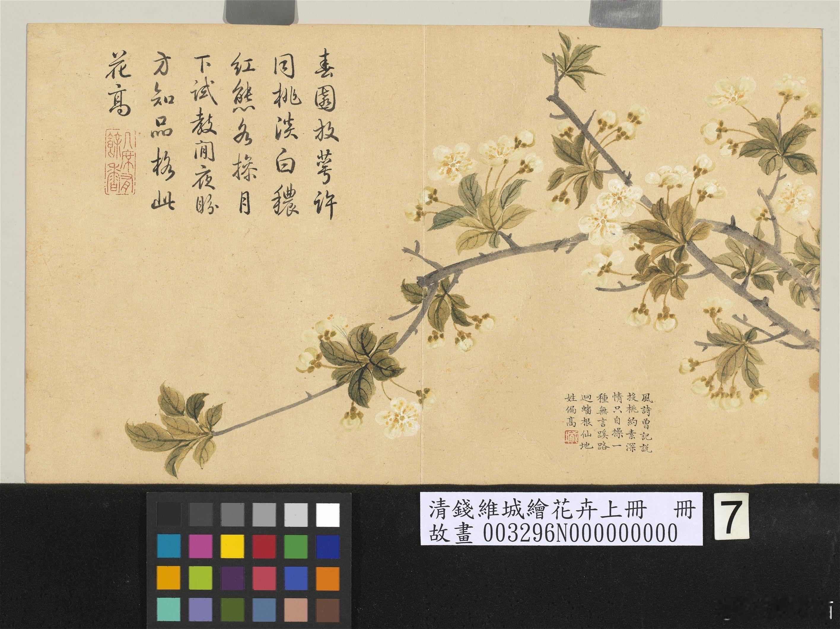
Task: Pick the lime green swatch
Action: [x=201, y=578]
